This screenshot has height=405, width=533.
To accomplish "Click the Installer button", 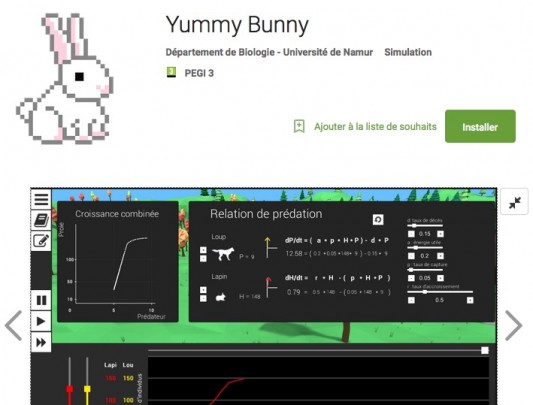I will [x=480, y=126].
